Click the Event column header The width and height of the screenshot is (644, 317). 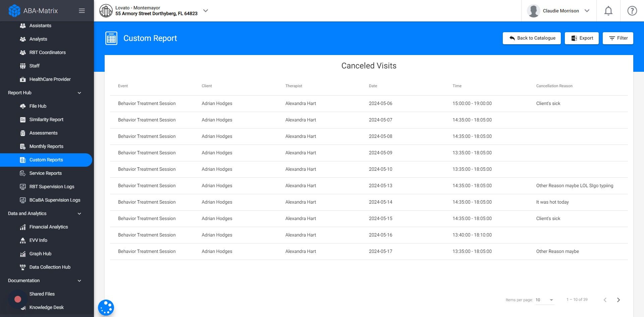click(x=123, y=86)
